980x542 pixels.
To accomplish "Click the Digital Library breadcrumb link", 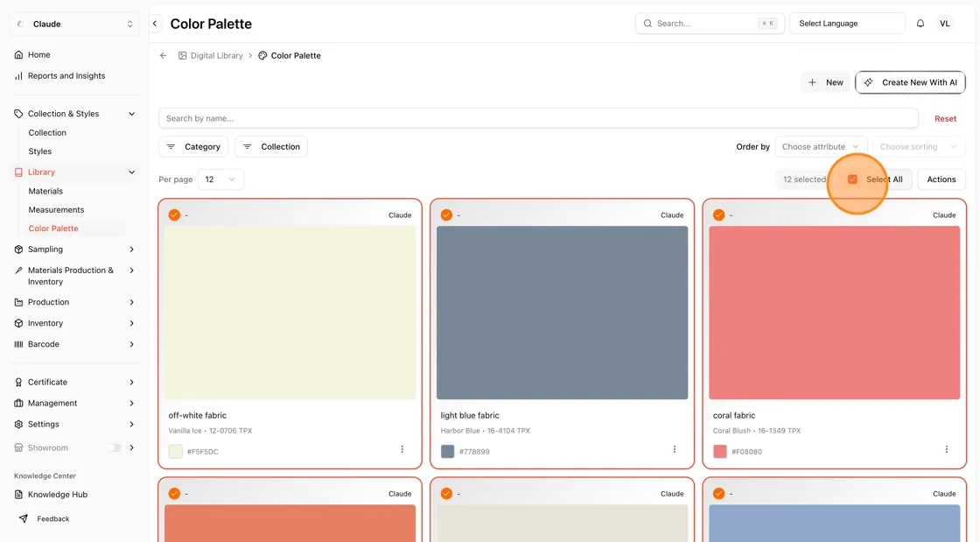I will pyautogui.click(x=217, y=56).
